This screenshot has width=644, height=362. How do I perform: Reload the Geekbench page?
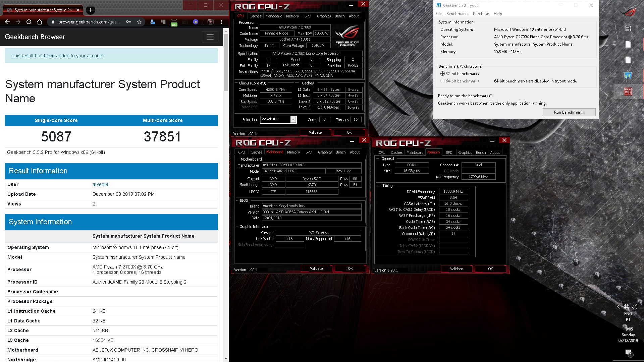pos(29,22)
